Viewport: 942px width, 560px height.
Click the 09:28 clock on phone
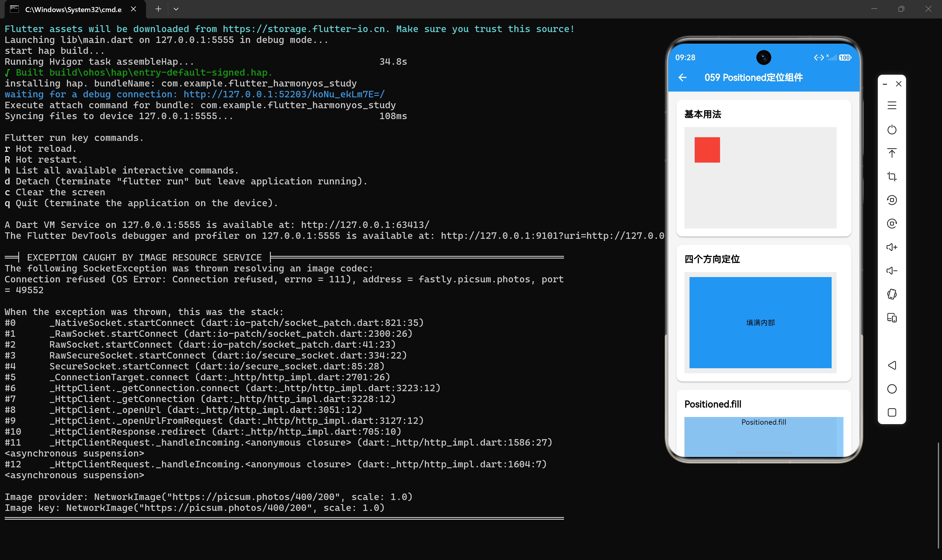(x=685, y=58)
